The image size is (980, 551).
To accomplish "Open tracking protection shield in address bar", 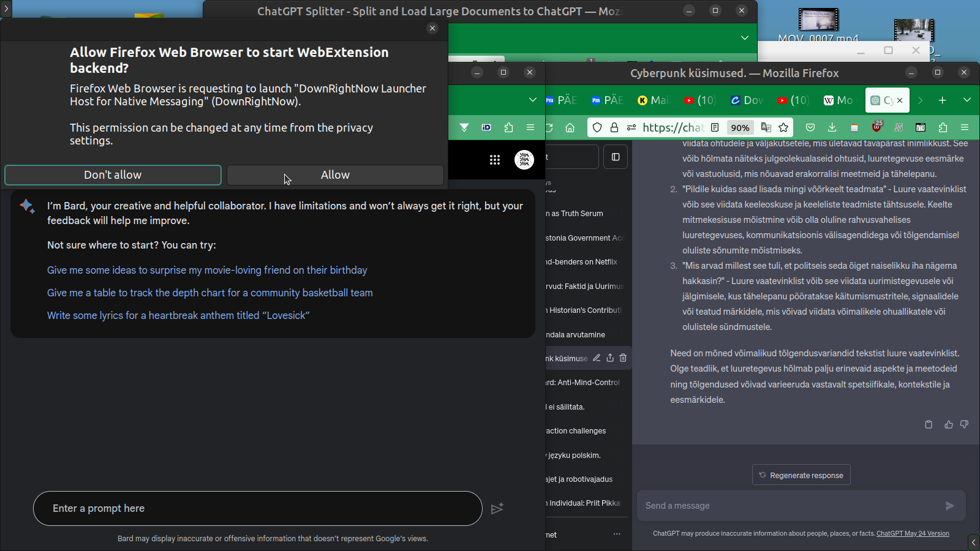I will [597, 127].
